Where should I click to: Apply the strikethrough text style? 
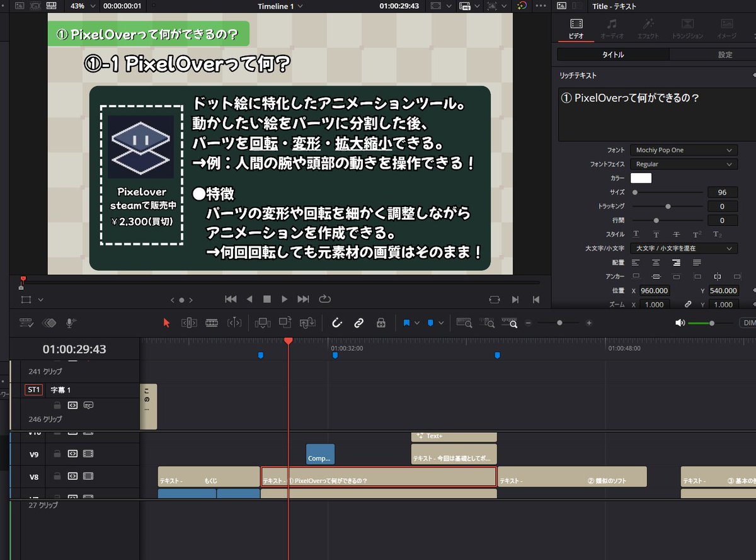click(676, 234)
